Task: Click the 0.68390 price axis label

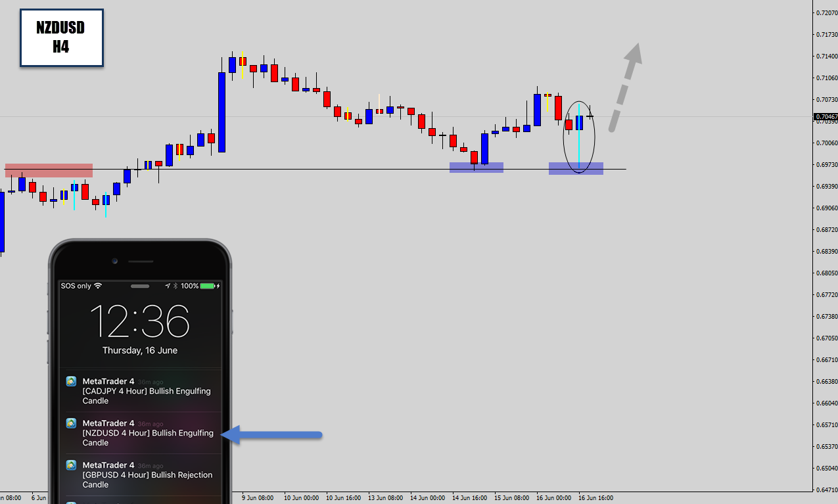Action: [x=827, y=251]
